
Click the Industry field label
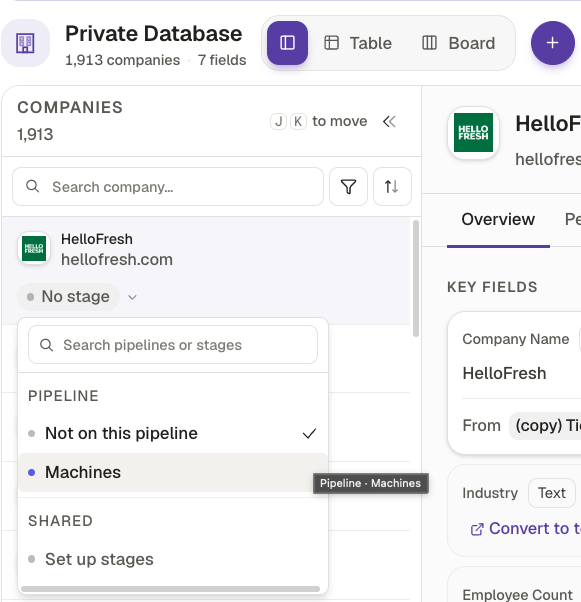tap(490, 493)
